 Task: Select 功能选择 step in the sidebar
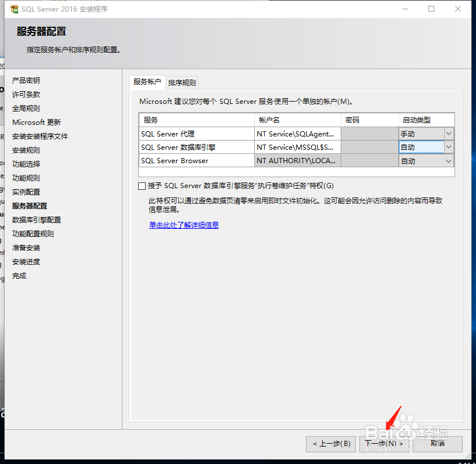point(26,164)
